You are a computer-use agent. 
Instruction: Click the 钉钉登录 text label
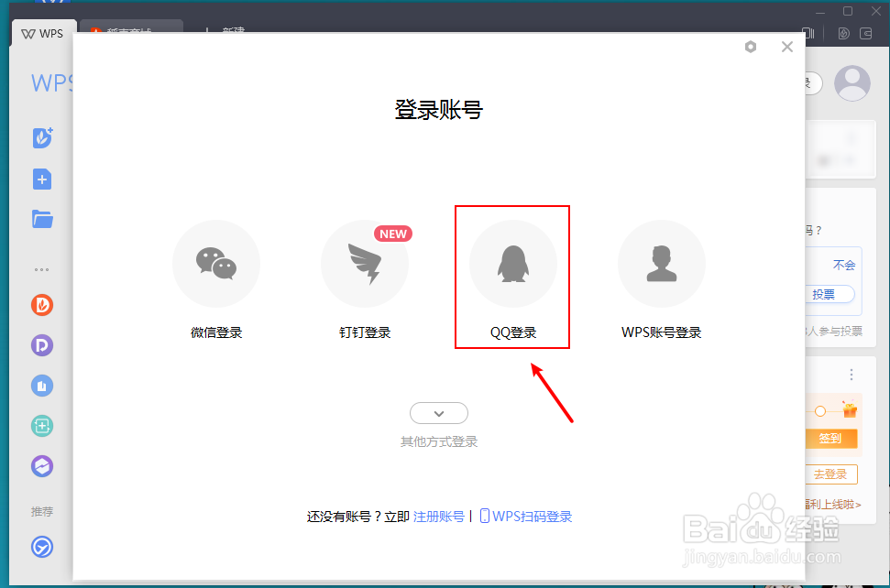point(365,332)
